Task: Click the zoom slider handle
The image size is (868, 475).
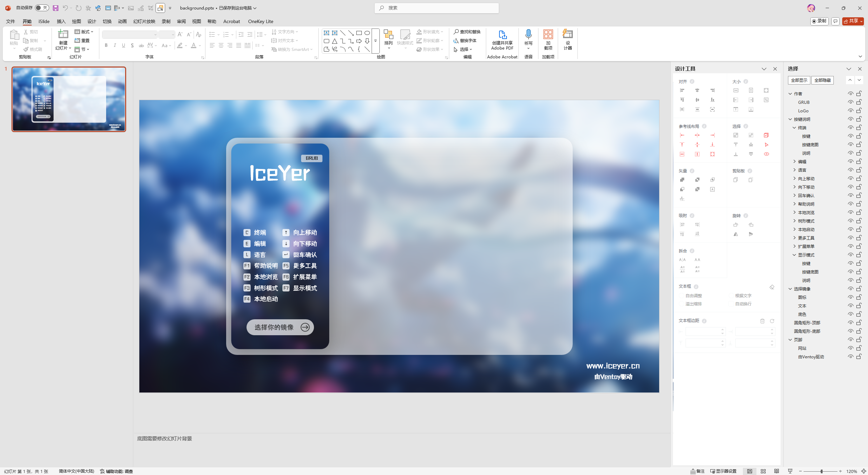Action: [821, 471]
